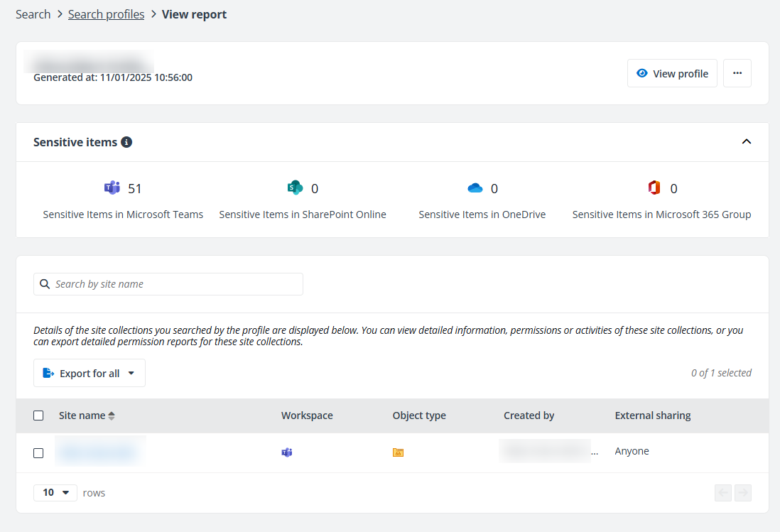Click Sensitive Items in Microsoft 365 Group label
Image resolution: width=780 pixels, height=532 pixels.
click(x=661, y=215)
